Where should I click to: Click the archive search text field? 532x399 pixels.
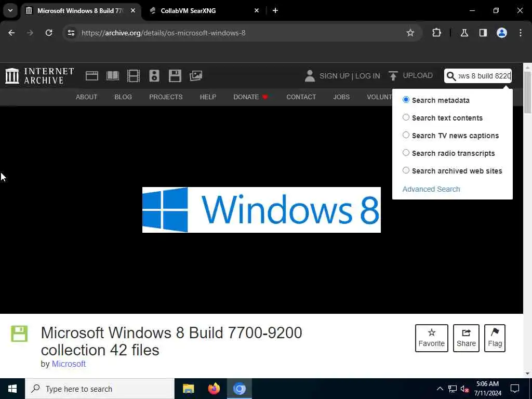[x=484, y=76]
